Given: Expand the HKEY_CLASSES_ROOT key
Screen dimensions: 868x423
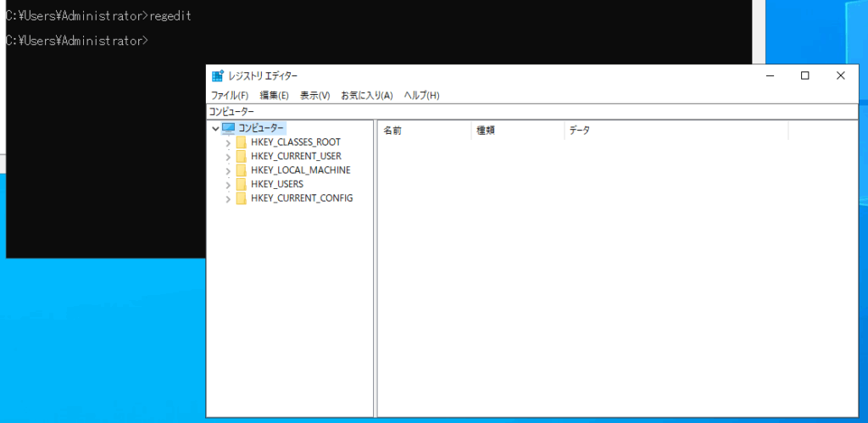Looking at the screenshot, I should click(x=228, y=142).
